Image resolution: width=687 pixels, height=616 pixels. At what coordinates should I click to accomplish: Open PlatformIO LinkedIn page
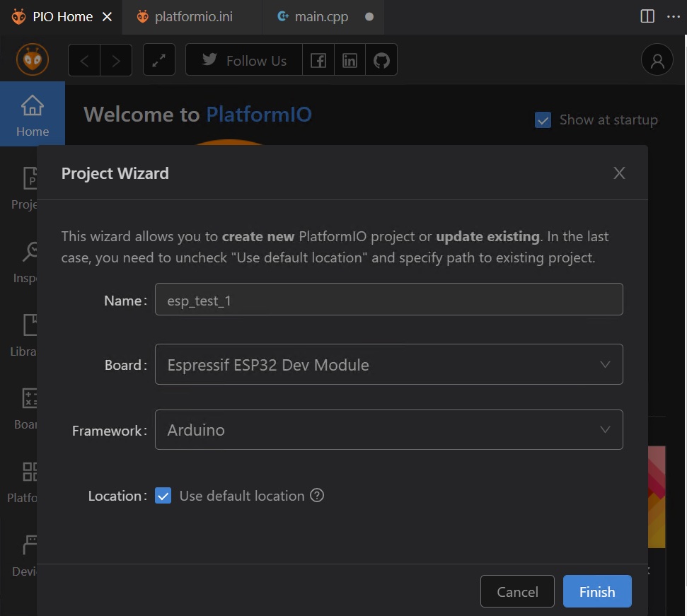click(350, 60)
